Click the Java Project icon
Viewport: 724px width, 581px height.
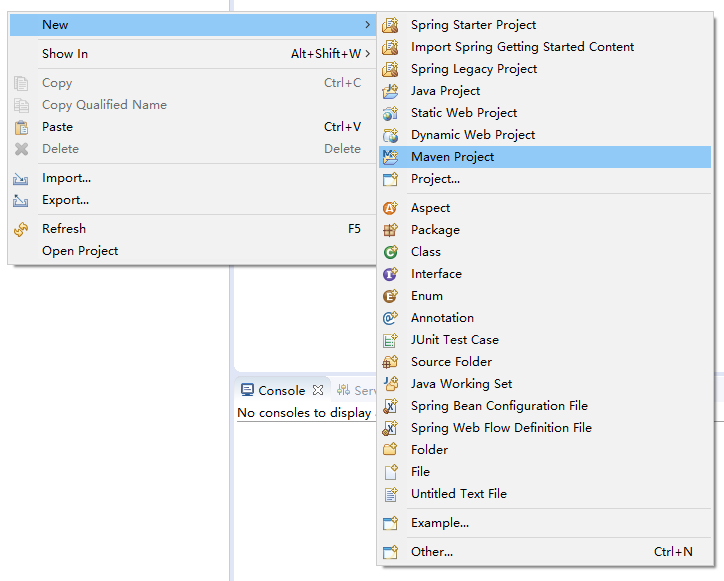click(390, 91)
